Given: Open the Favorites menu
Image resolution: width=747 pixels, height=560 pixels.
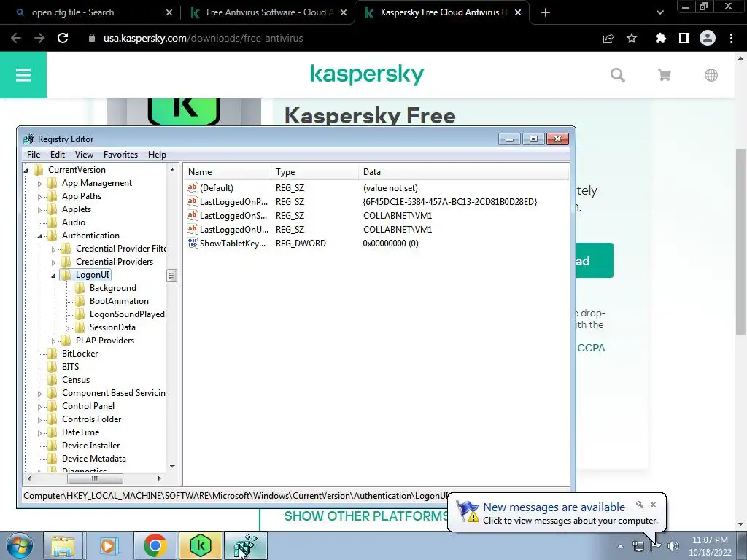Looking at the screenshot, I should point(120,155).
